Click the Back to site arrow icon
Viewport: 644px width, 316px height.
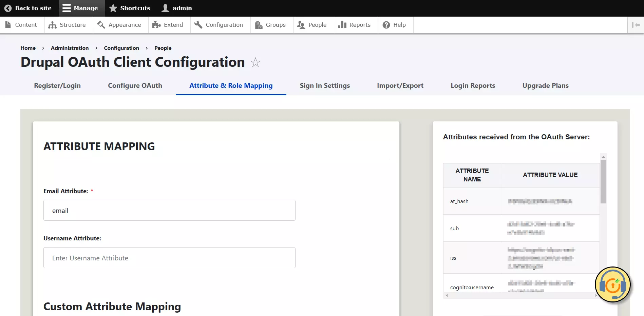click(x=8, y=8)
